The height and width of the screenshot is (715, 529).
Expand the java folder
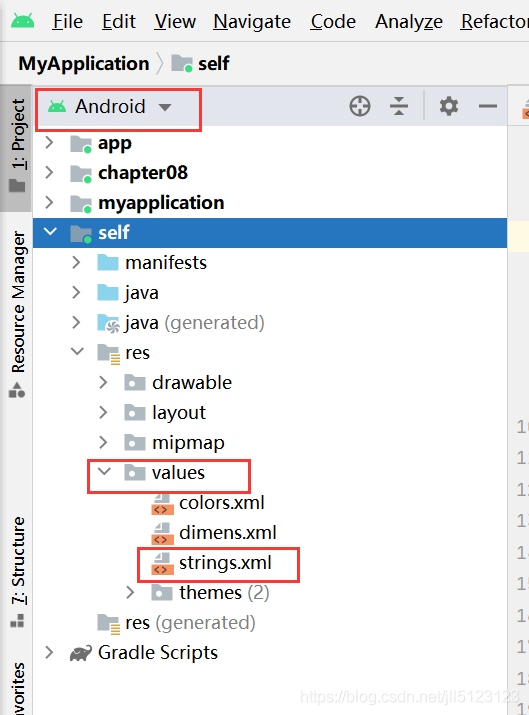(76, 292)
